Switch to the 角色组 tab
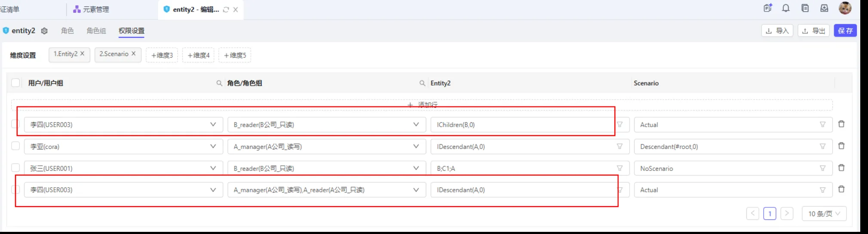The image size is (868, 234). pos(96,31)
